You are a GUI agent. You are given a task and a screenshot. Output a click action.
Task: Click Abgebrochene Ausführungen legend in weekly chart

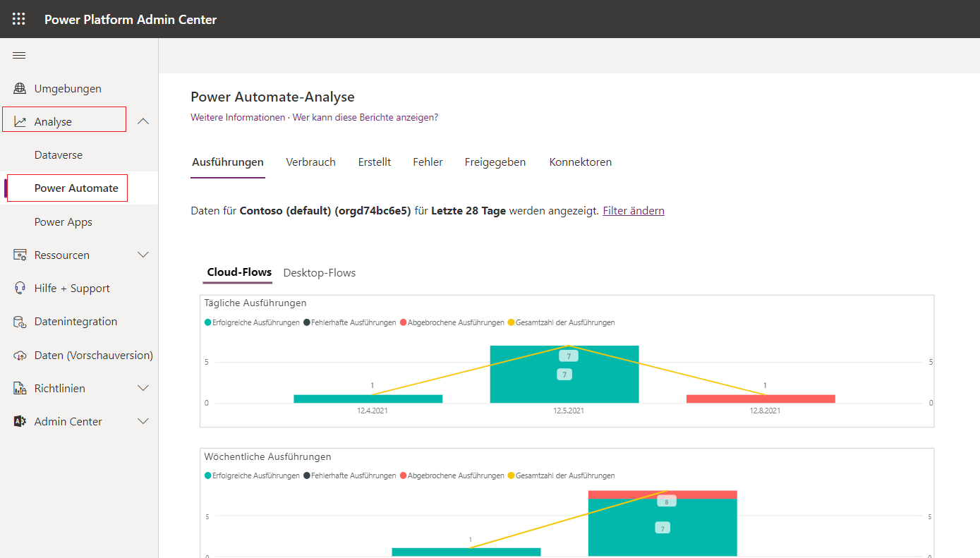[452, 475]
